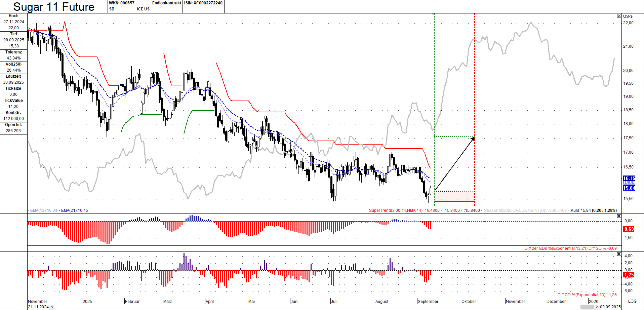Click left arrow next to start date 21.11.2024
Image resolution: width=644 pixels, height=310 pixels.
[x=51, y=307]
